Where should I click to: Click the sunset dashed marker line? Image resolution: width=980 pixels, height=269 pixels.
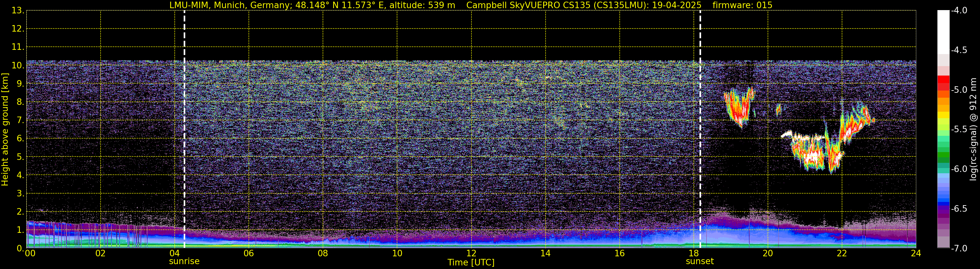[x=700, y=129]
